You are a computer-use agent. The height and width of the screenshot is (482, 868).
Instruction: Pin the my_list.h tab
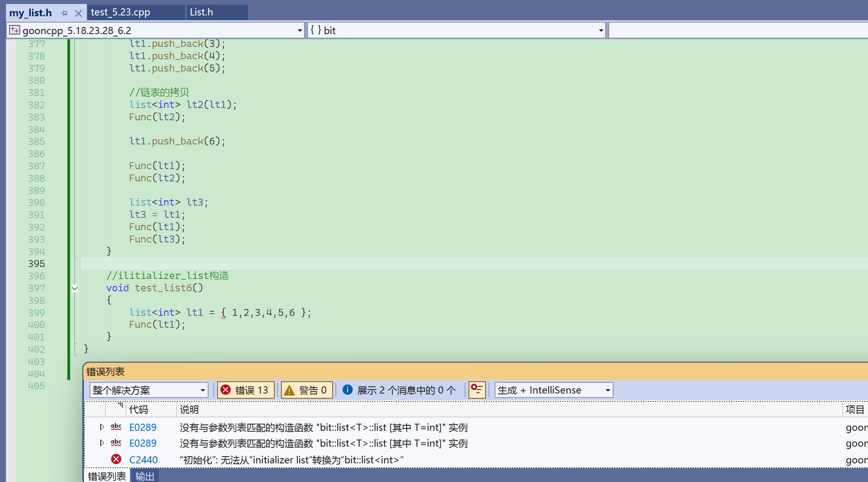tap(64, 13)
